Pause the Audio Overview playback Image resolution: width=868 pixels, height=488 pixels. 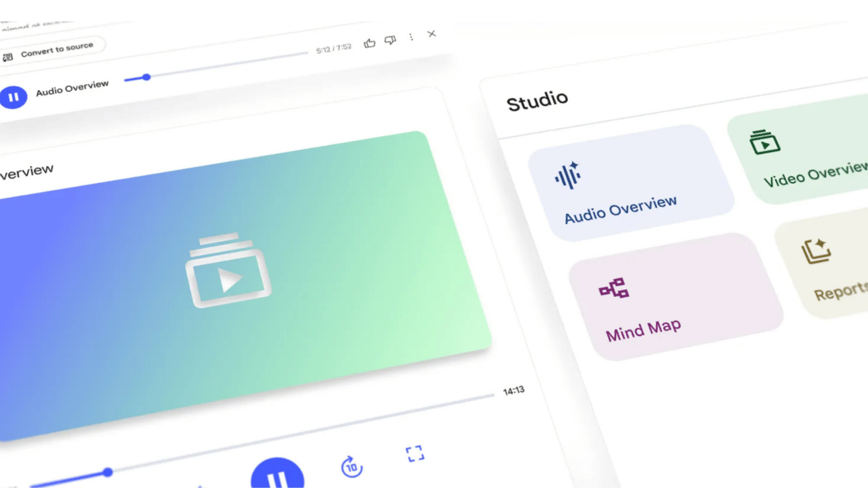[x=13, y=97]
